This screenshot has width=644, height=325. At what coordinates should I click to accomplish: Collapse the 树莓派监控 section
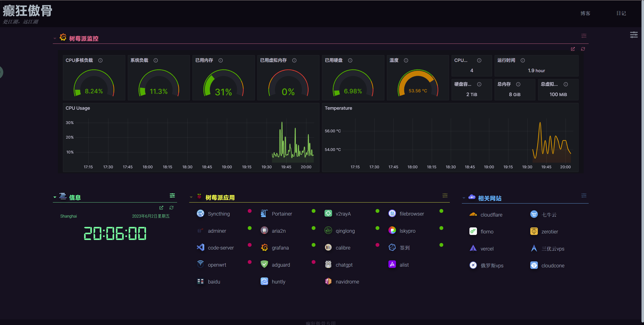pos(55,38)
